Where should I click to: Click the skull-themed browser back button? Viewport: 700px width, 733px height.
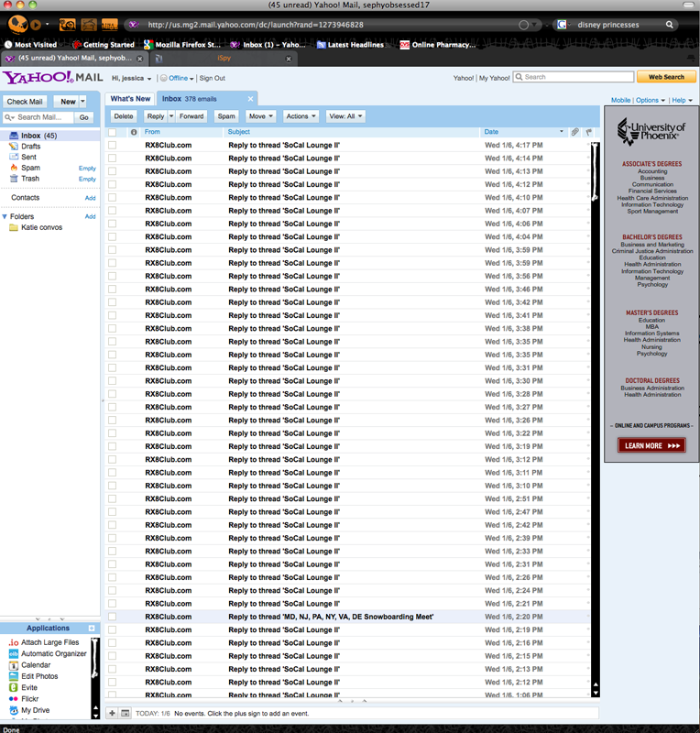[17, 24]
